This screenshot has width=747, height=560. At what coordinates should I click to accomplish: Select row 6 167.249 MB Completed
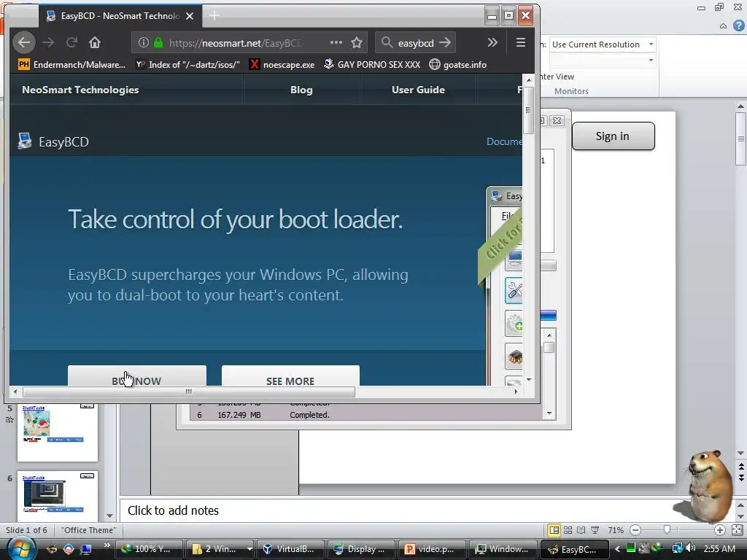point(366,415)
